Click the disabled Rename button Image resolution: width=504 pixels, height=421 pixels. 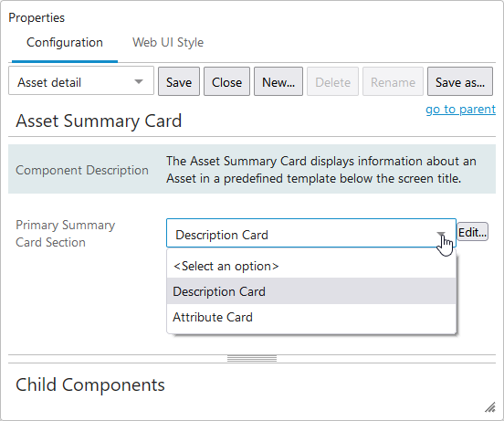pos(393,81)
